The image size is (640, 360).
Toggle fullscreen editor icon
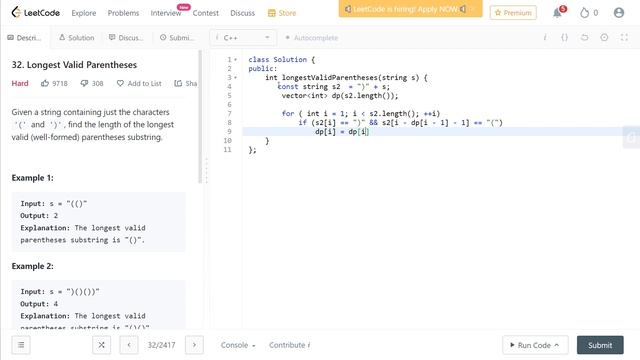tap(624, 38)
